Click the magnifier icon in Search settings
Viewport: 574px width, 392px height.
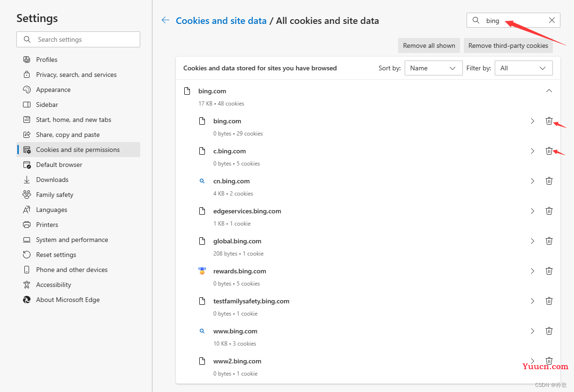(27, 39)
